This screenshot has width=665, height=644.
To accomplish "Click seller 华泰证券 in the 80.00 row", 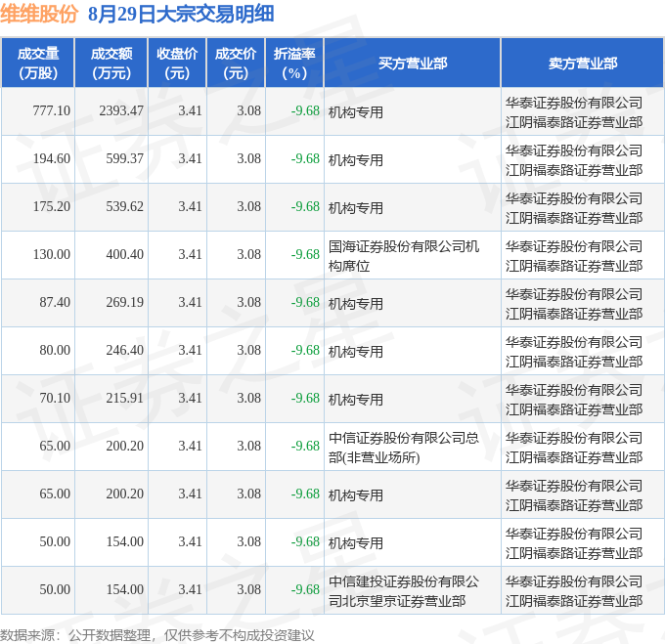I will (574, 352).
